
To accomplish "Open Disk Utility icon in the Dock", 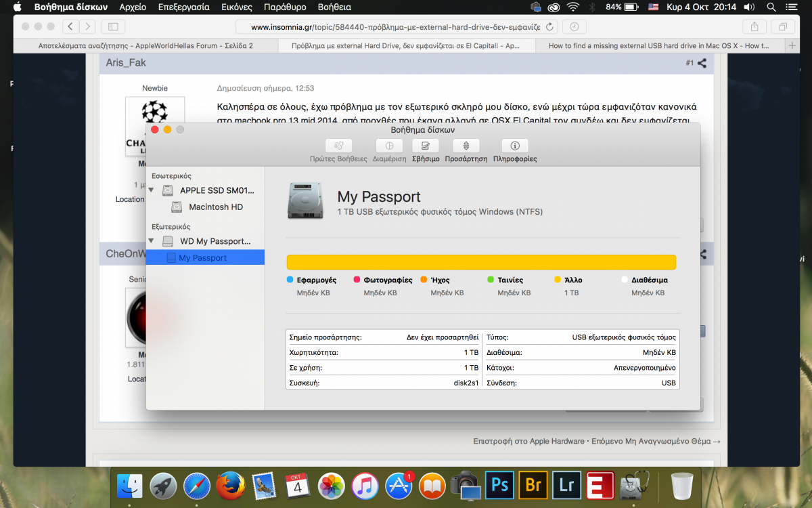I will (x=634, y=486).
